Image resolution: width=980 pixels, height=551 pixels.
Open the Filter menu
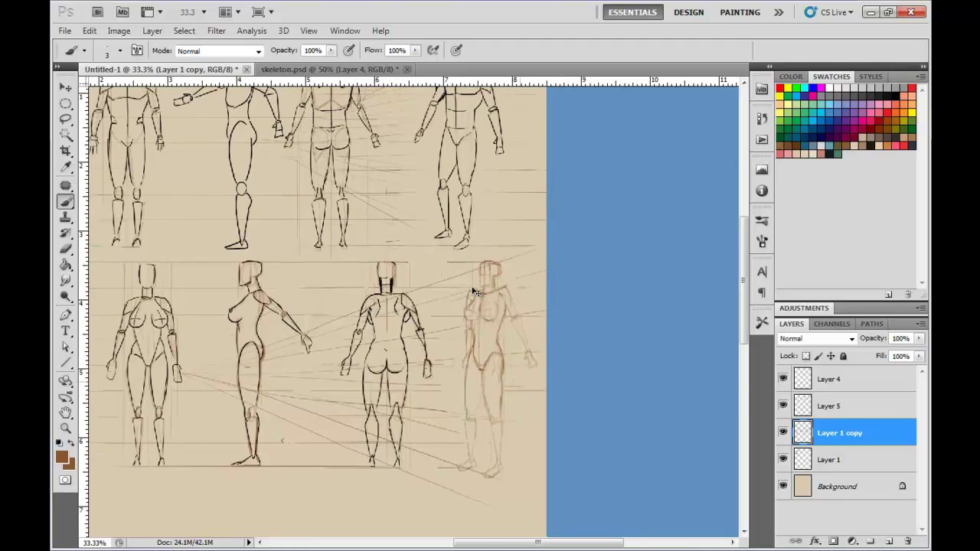click(216, 31)
